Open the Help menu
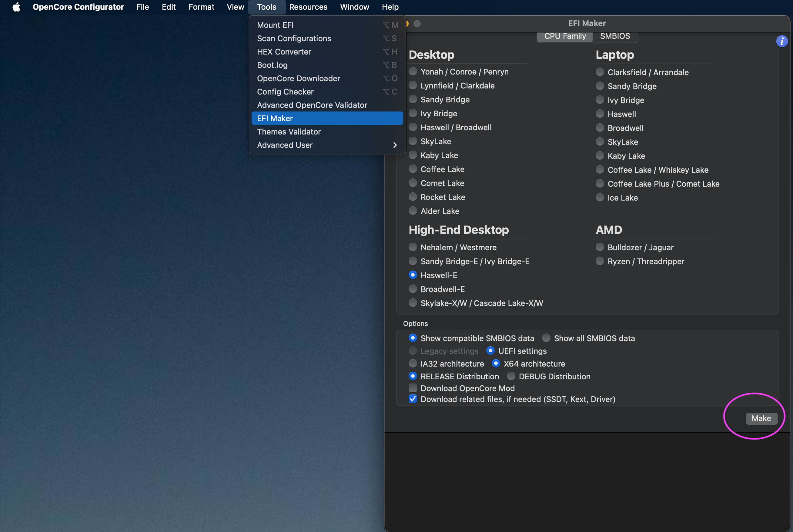 click(390, 7)
